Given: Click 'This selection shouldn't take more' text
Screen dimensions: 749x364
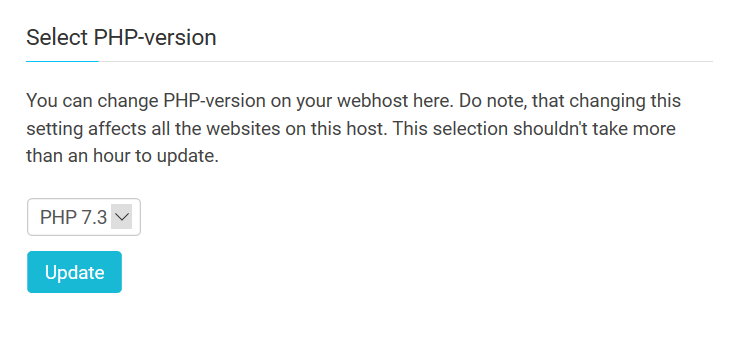Looking at the screenshot, I should 534,128.
